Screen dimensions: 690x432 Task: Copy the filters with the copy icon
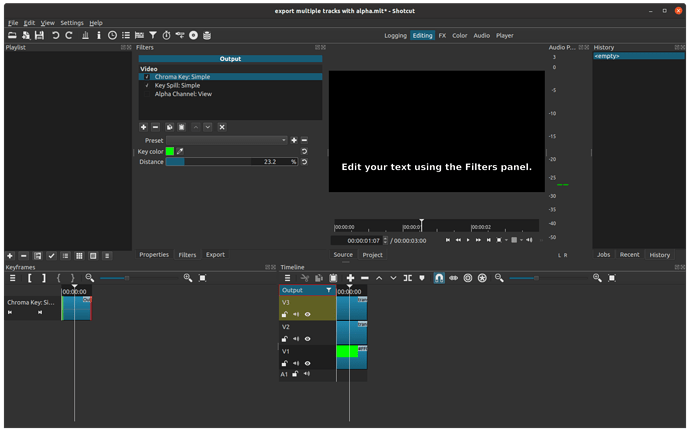coord(169,127)
